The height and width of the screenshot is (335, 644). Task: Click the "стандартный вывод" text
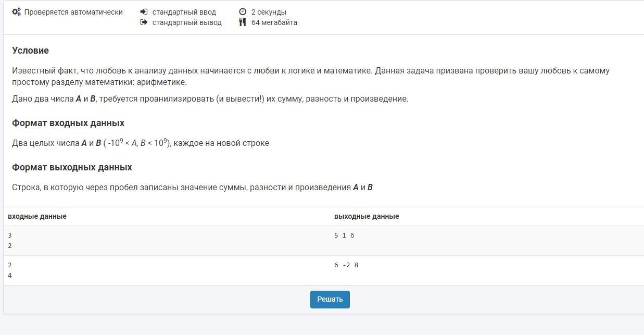(x=187, y=22)
